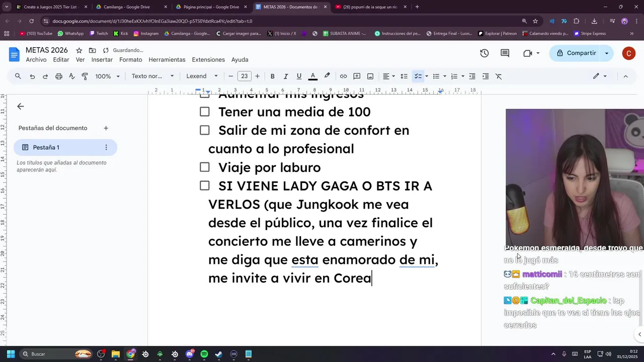Open the Insertar menu
This screenshot has width=644, height=362.
click(x=102, y=60)
